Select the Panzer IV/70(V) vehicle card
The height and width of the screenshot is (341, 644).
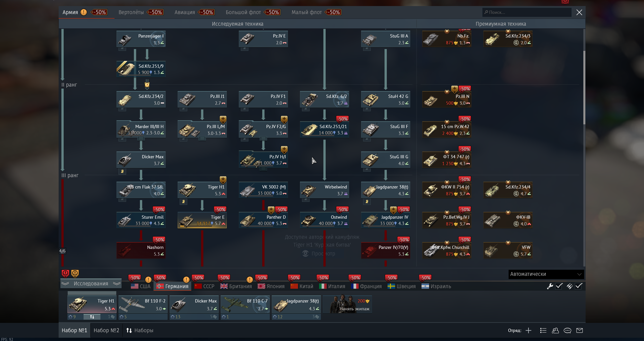(x=386, y=250)
